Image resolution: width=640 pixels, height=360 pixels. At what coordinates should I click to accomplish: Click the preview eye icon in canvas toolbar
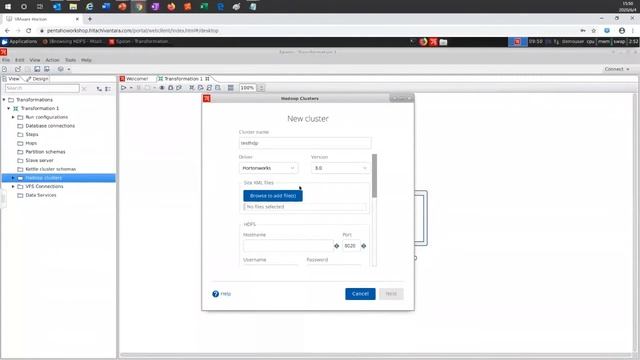pos(162,88)
